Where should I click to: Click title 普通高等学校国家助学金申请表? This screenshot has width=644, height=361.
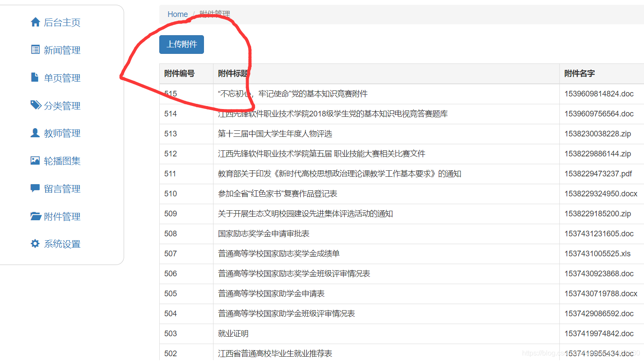click(x=271, y=294)
